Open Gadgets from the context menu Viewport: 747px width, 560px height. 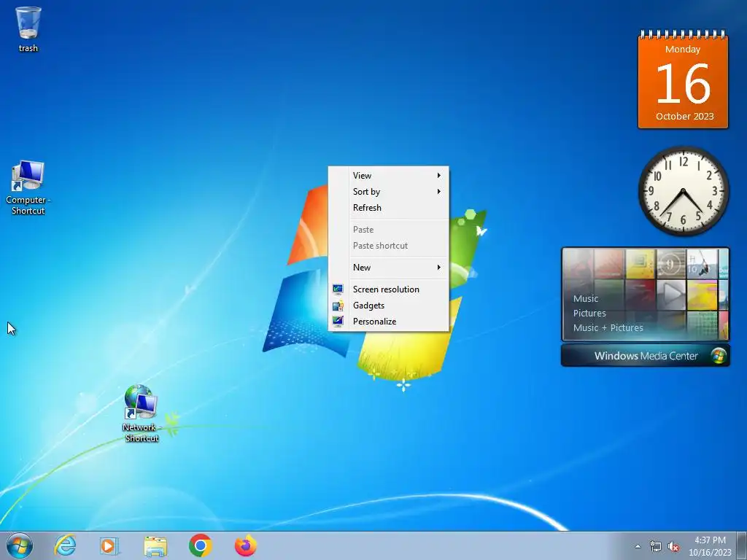click(388, 306)
